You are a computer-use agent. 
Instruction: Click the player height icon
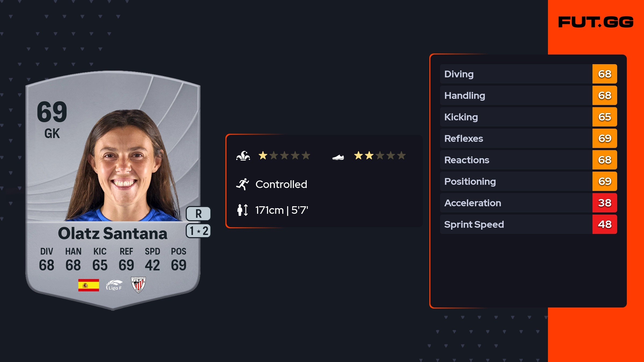point(243,210)
